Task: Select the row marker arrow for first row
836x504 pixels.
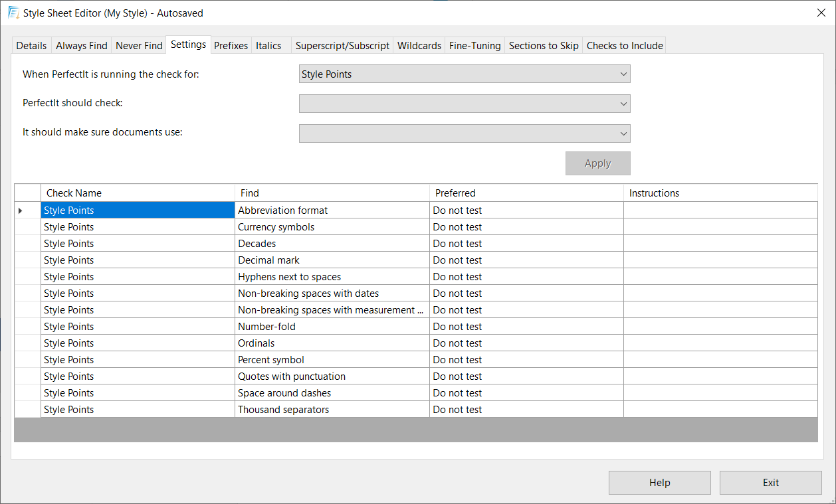Action: click(21, 210)
